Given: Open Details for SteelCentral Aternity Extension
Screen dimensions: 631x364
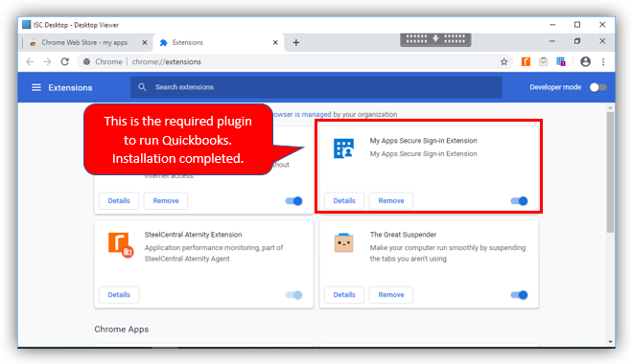Looking at the screenshot, I should point(119,295).
